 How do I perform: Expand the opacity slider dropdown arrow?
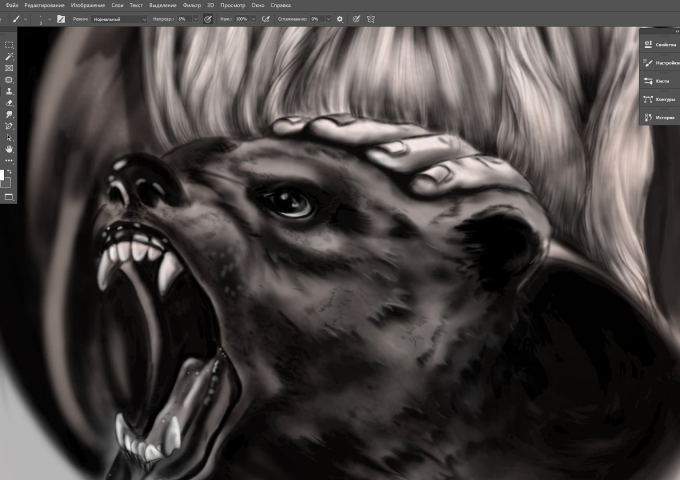click(196, 19)
